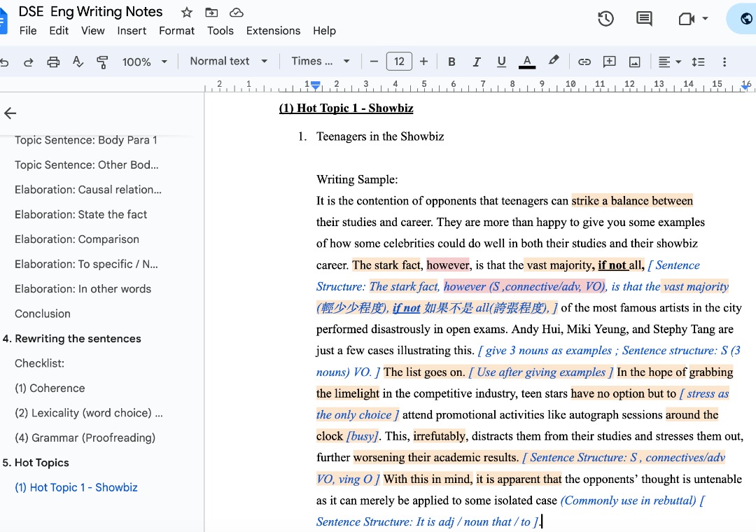This screenshot has height=532, width=756.
Task: Run the spelling and grammar check
Action: pos(78,62)
